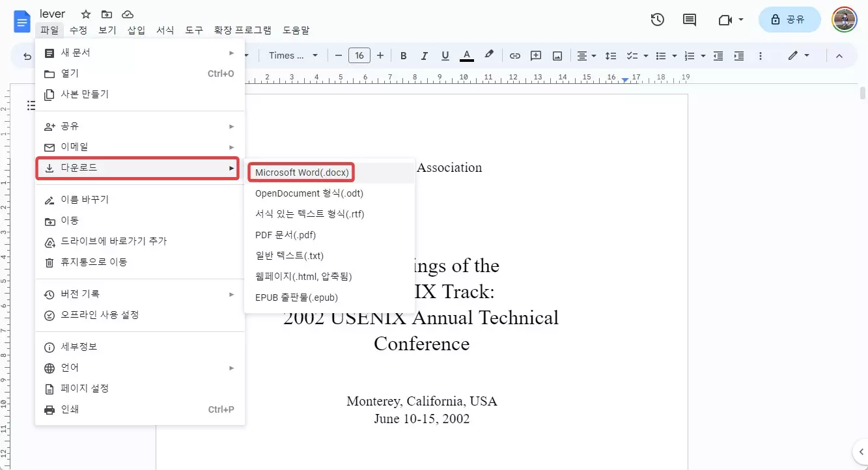Open version history
Screen dimensions: 868x470
pos(657,20)
